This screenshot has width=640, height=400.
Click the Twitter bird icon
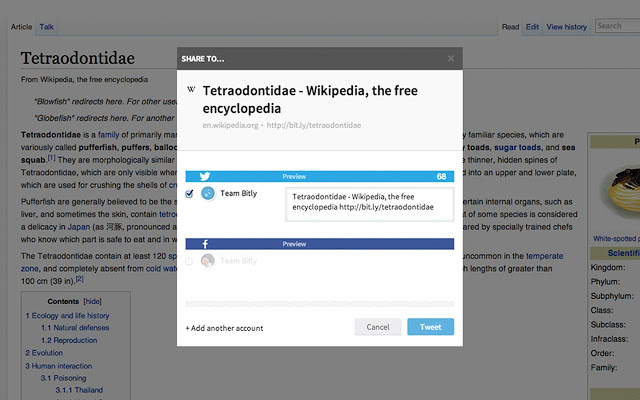tap(204, 176)
